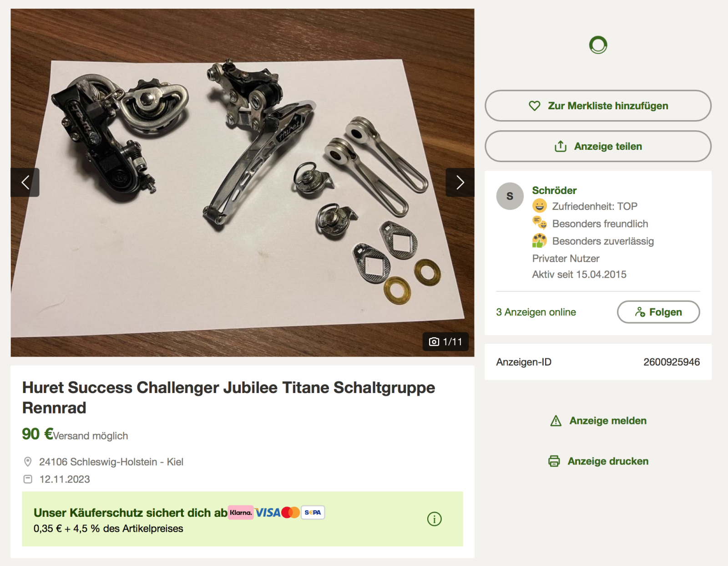The width and height of the screenshot is (728, 566).
Task: Click the printer icon for Anzeige drucken
Action: coord(554,461)
